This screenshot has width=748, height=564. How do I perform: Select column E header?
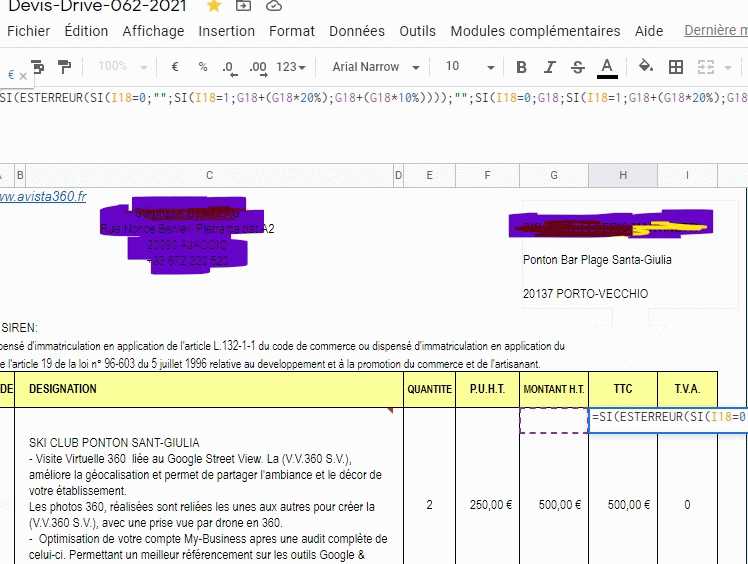[x=429, y=176]
